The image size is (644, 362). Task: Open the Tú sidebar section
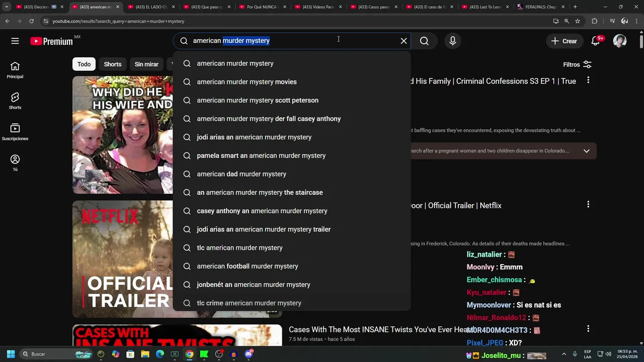[x=15, y=162]
